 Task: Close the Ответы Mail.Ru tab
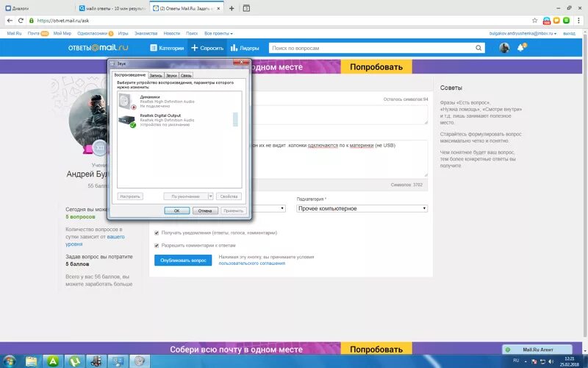coord(219,8)
